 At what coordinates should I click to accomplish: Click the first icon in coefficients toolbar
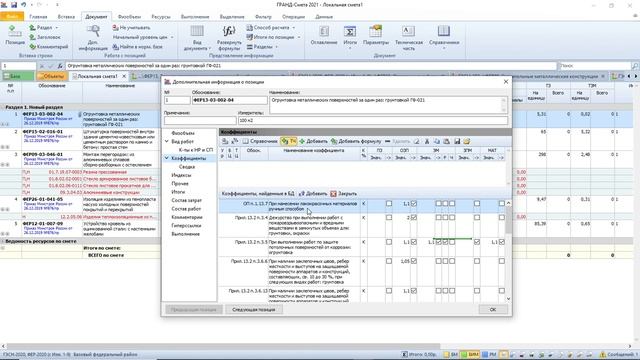(225, 141)
